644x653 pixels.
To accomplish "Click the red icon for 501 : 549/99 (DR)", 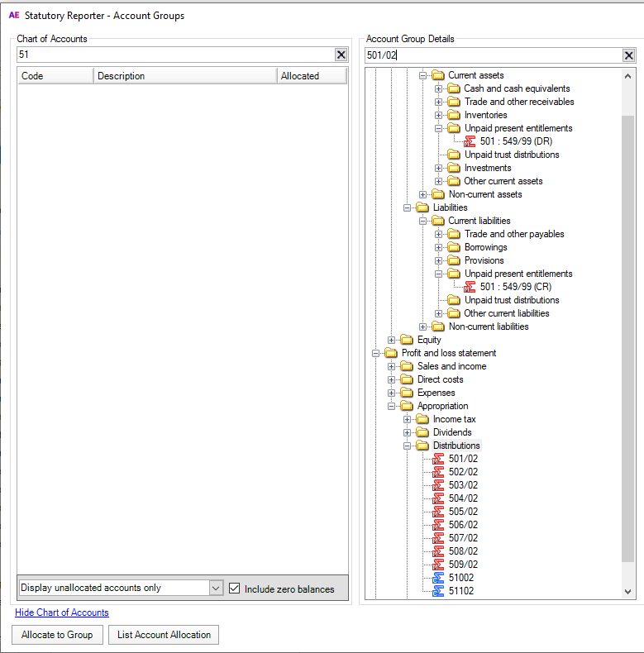I will (x=470, y=141).
